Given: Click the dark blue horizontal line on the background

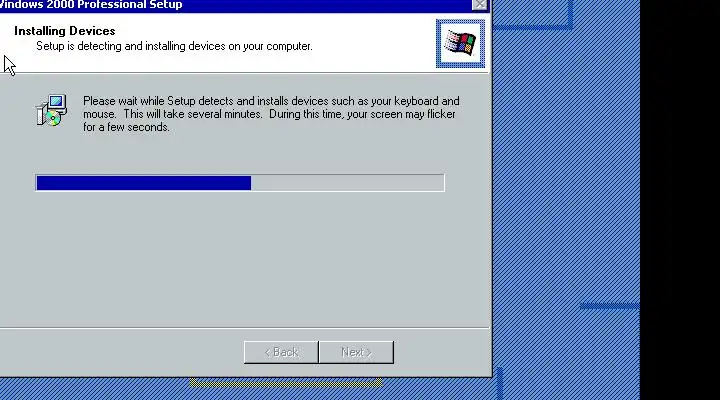Looking at the screenshot, I should click(610, 306).
